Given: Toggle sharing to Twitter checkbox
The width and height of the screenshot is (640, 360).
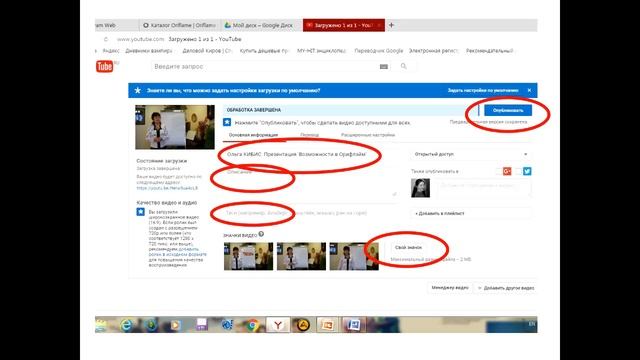Looking at the screenshot, I should tap(518, 171).
